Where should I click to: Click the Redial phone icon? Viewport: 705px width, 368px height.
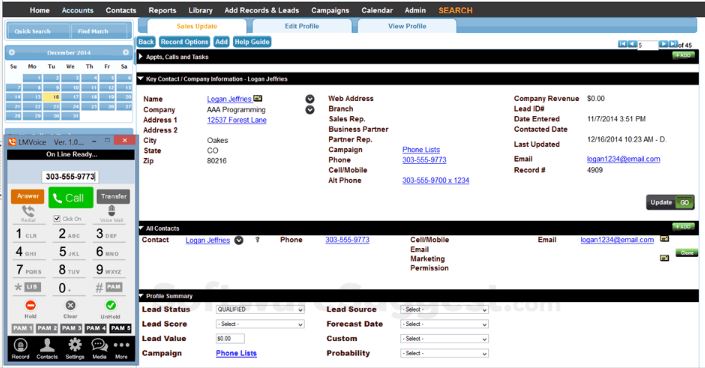28,211
